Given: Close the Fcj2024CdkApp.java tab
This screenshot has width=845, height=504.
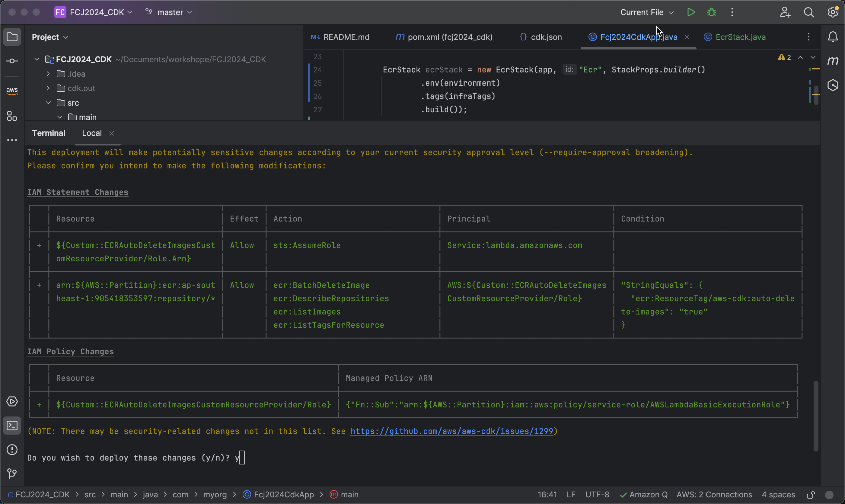Looking at the screenshot, I should [687, 37].
